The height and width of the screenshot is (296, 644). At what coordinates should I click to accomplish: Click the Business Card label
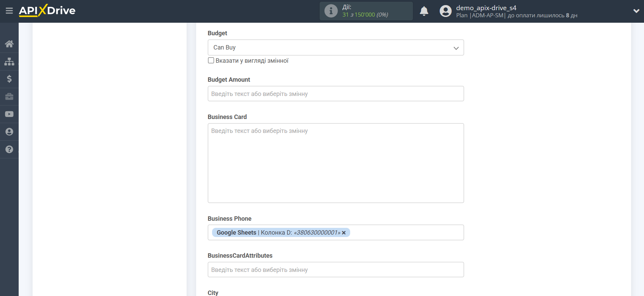227,117
